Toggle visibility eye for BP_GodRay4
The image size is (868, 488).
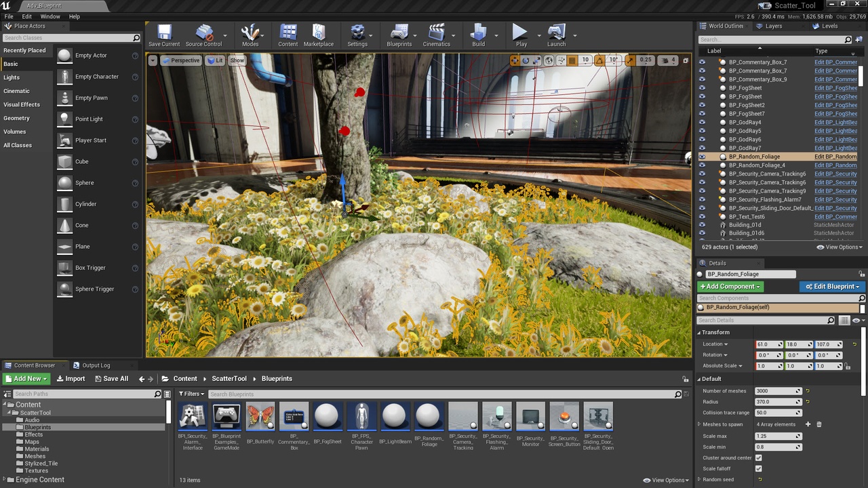point(702,122)
